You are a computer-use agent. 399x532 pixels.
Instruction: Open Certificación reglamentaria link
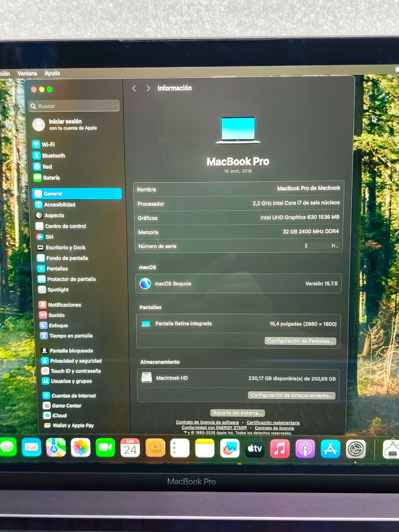click(273, 422)
